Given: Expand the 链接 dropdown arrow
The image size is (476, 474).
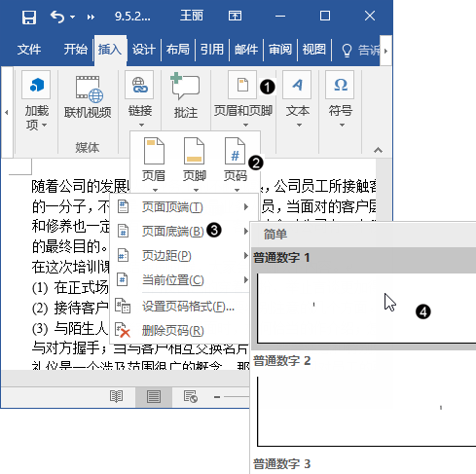Looking at the screenshot, I should point(141,125).
